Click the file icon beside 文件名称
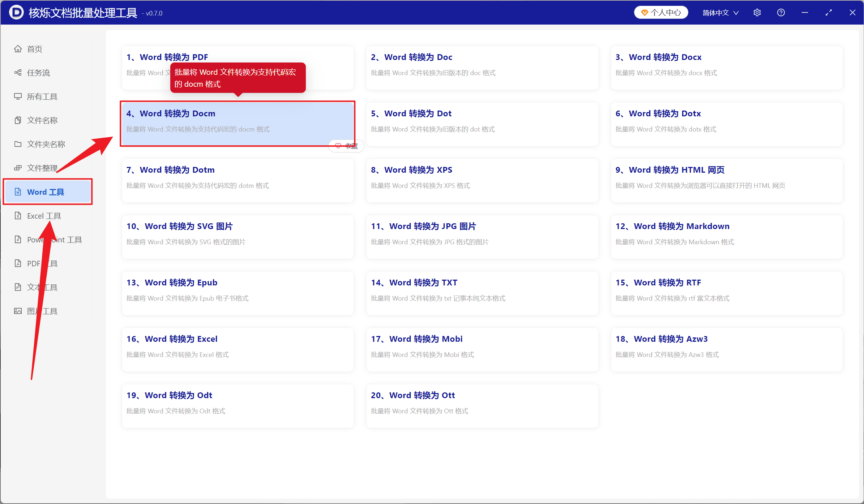The image size is (864, 504). pyautogui.click(x=18, y=120)
